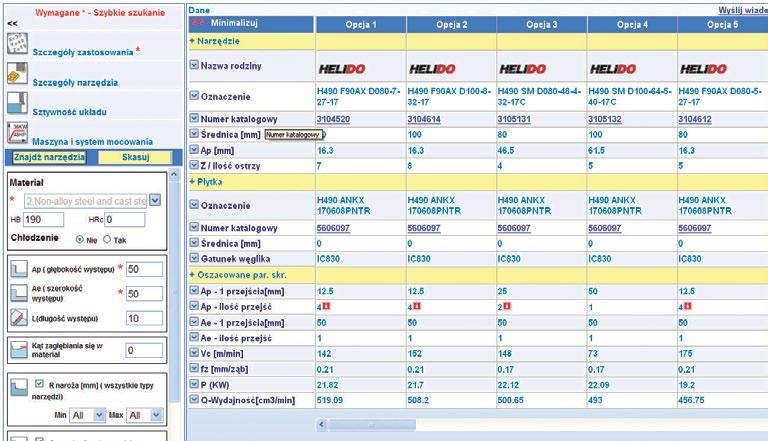
Task: Click HELIDO logo under Opcja 4
Action: tap(613, 69)
